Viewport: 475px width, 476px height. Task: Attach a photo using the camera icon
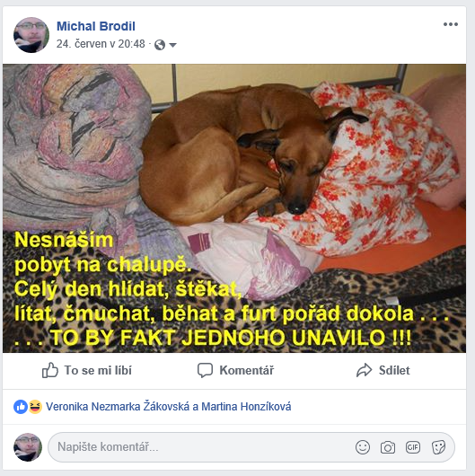388,447
